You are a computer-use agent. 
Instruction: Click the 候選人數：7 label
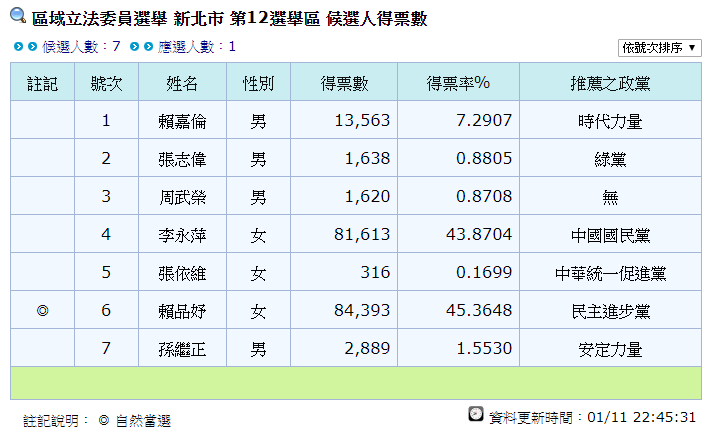[x=81, y=46]
